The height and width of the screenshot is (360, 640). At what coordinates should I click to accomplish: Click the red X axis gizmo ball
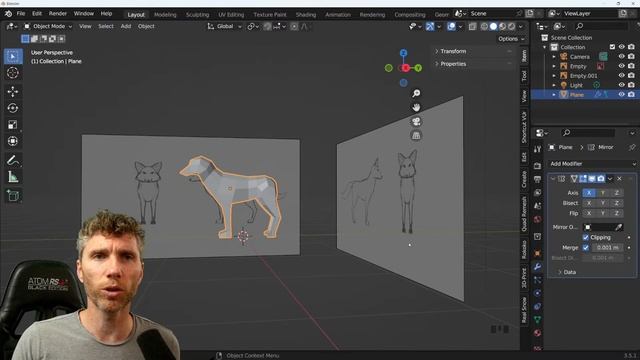coord(405,68)
